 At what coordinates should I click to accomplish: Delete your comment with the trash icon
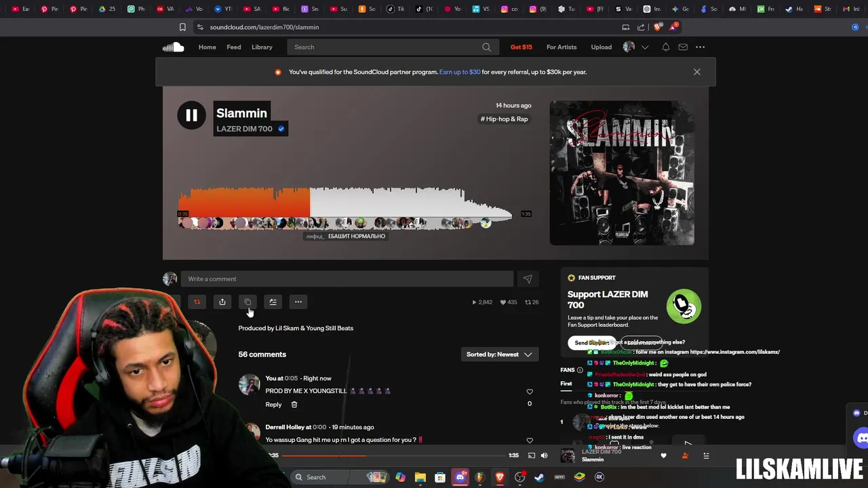[x=294, y=405]
